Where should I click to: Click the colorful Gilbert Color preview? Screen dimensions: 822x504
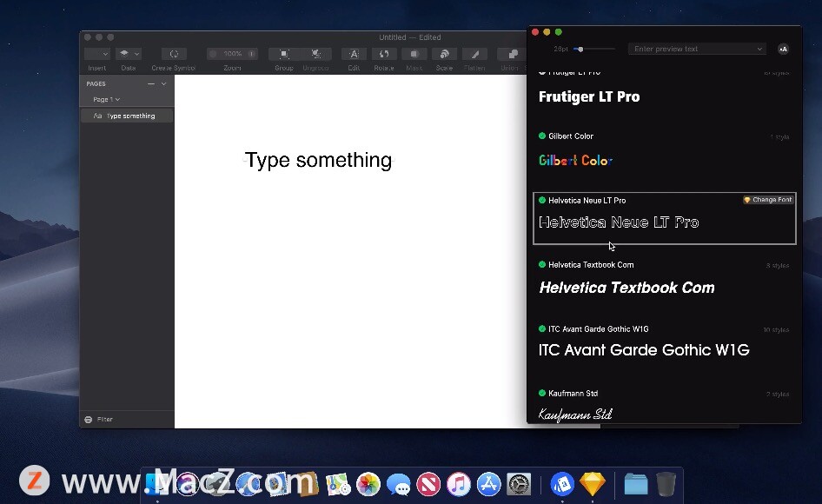(575, 160)
